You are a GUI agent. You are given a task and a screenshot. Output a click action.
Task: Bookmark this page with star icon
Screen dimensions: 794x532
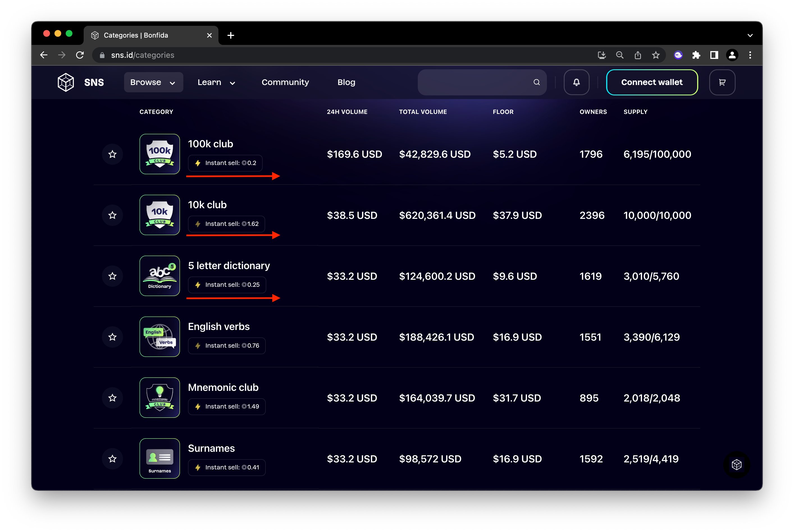click(x=656, y=55)
